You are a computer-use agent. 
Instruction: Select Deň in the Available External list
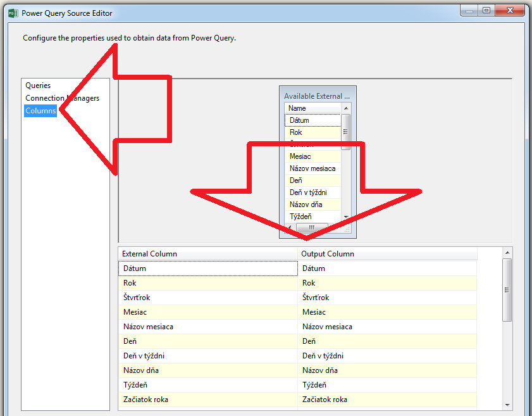coord(312,180)
